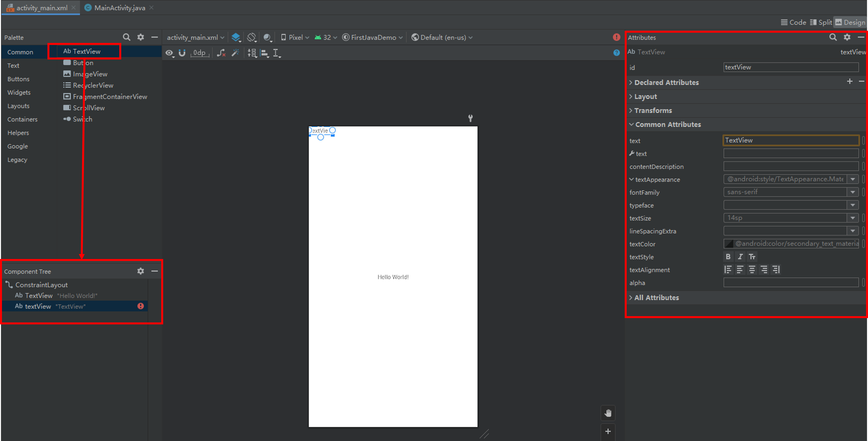Click orientation rotate icon
This screenshot has height=441, width=868.
click(251, 37)
